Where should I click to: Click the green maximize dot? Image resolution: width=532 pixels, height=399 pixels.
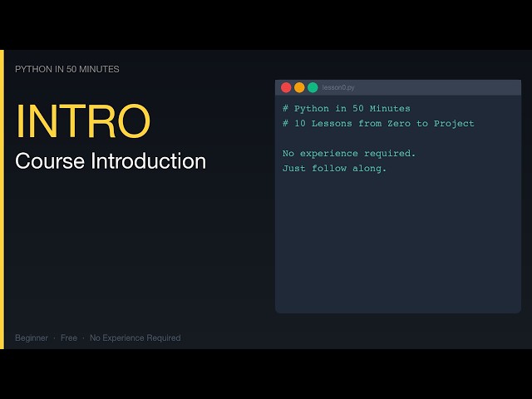point(313,87)
